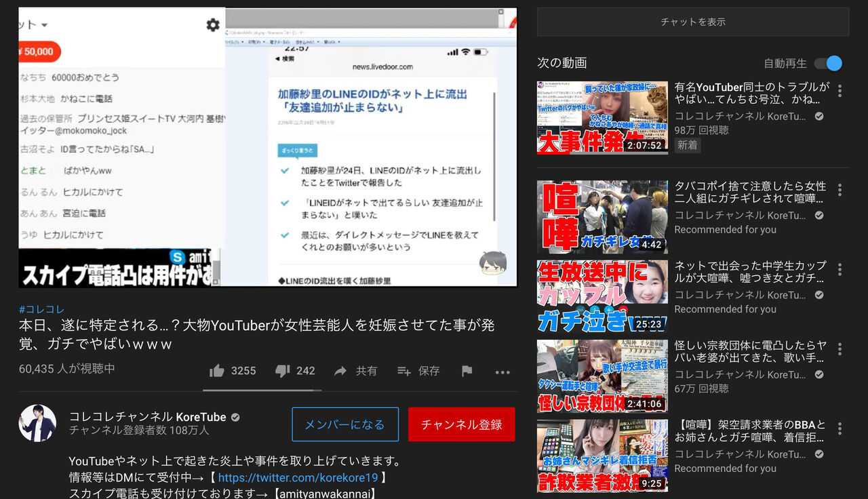The width and height of the screenshot is (868, 499).
Task: Open options menu for タバコポイ捨て video
Action: [840, 190]
